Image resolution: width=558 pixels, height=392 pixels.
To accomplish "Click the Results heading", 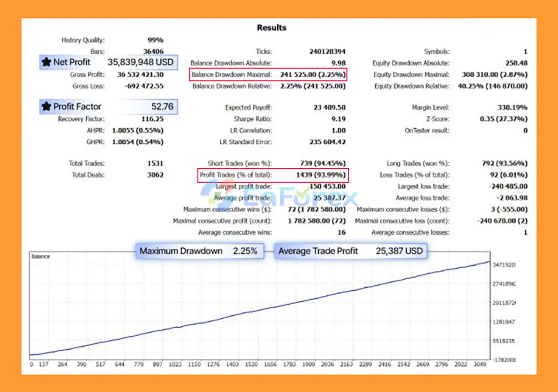I will [272, 28].
